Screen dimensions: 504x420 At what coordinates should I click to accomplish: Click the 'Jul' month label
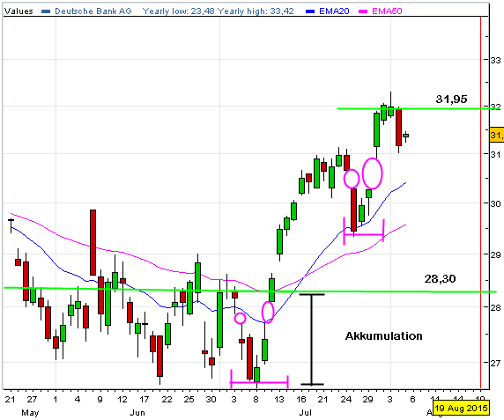pos(305,413)
